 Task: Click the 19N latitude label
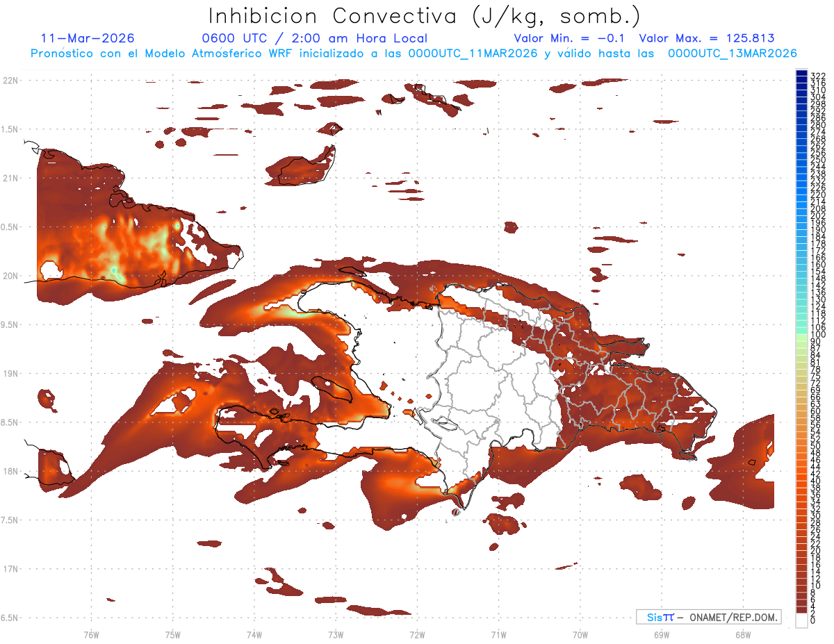point(10,373)
